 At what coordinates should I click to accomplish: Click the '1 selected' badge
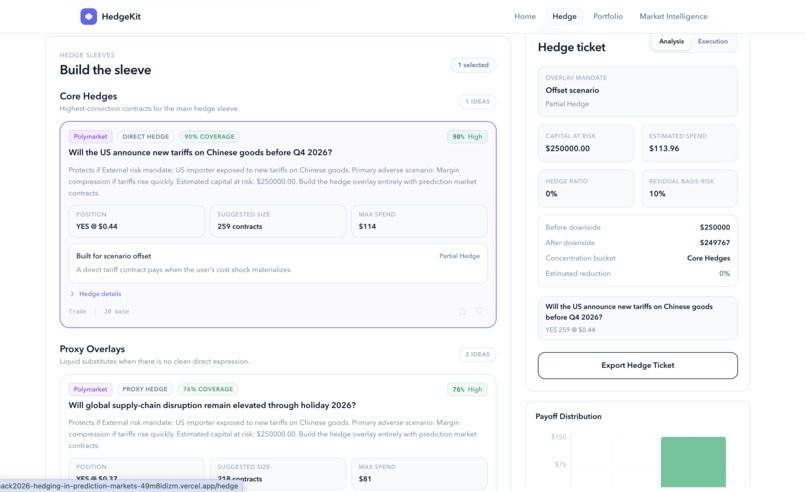pos(473,65)
